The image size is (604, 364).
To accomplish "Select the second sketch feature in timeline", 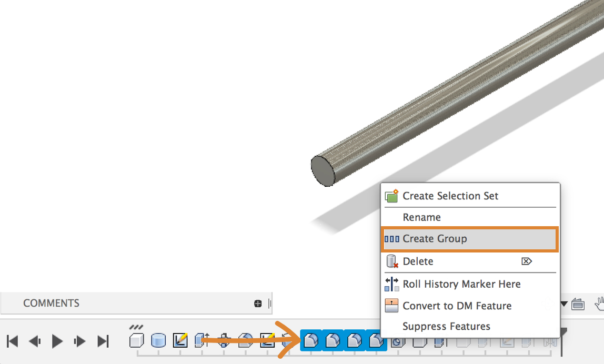I will 267,340.
